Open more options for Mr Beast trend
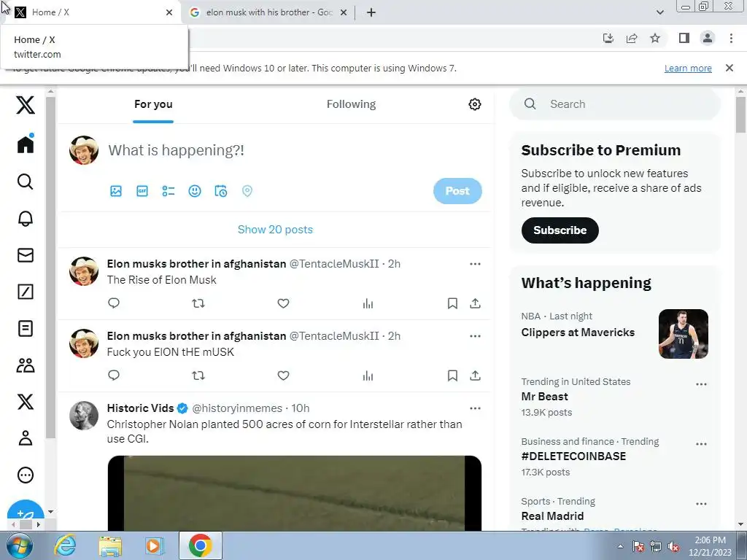This screenshot has height=560, width=747. point(701,384)
